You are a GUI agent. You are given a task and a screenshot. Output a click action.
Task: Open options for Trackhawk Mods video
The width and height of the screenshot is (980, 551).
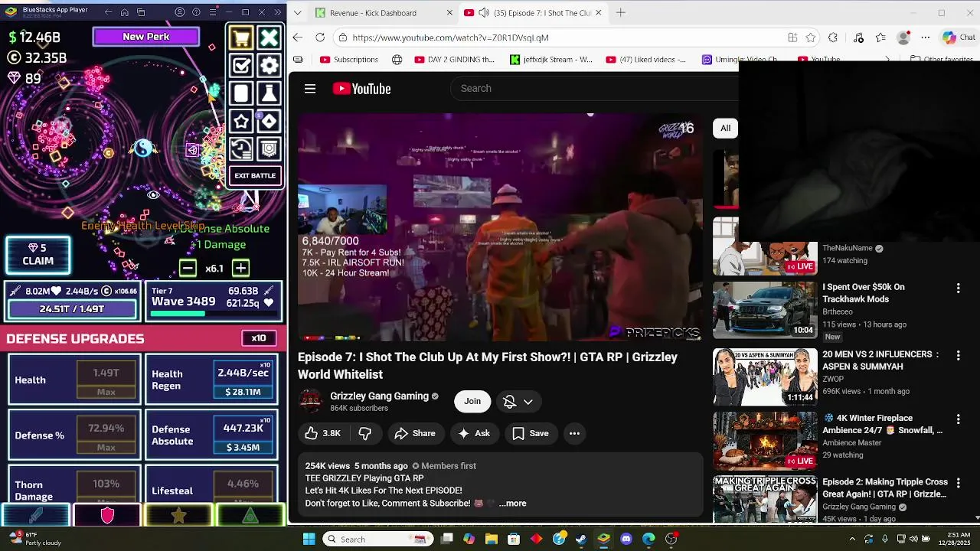click(x=958, y=289)
